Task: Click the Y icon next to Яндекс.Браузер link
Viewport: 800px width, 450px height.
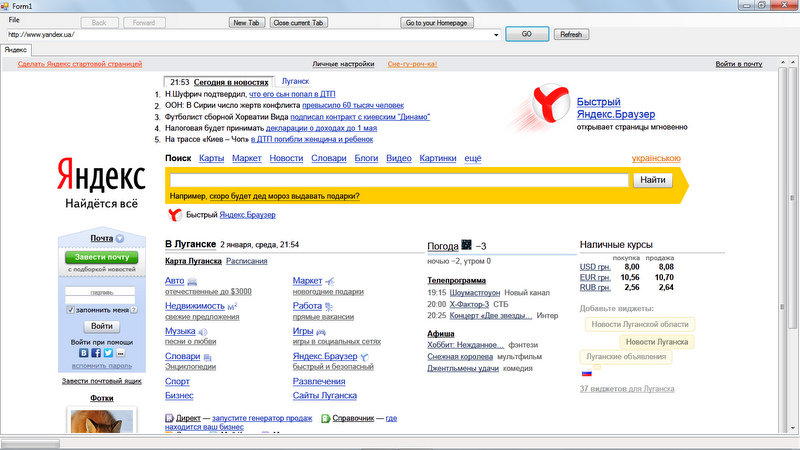Action: pos(364,357)
